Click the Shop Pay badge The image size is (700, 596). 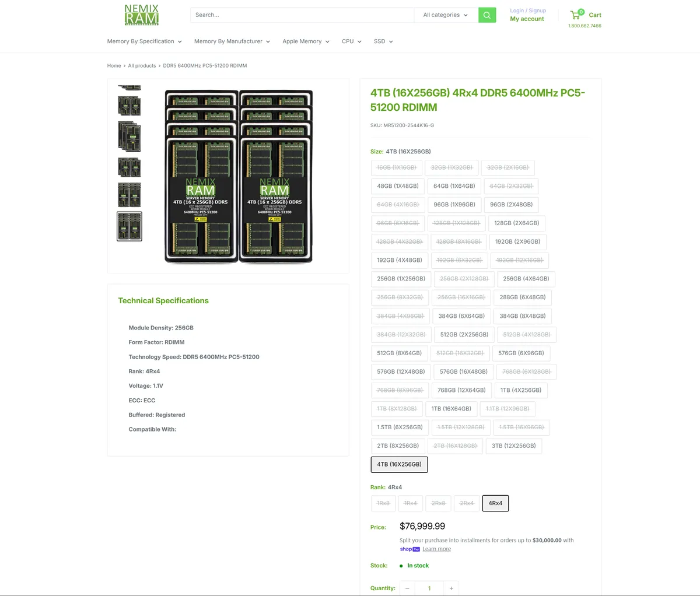409,549
